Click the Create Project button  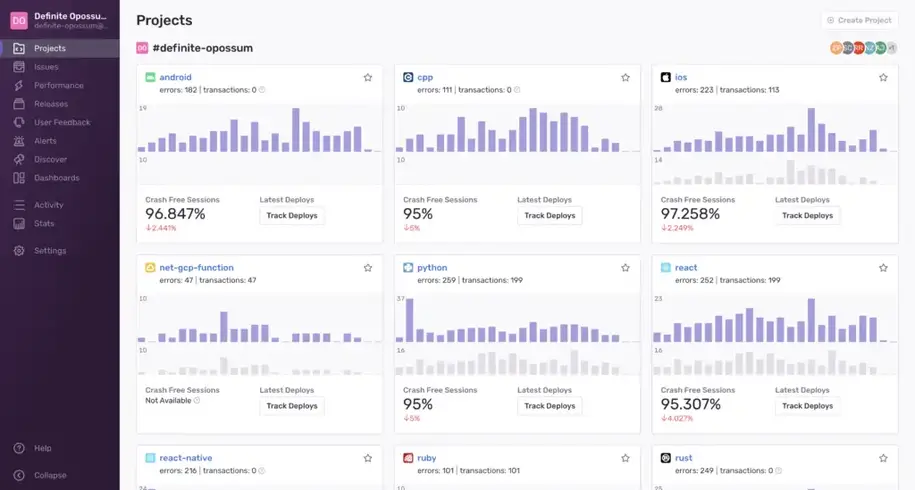click(x=859, y=20)
